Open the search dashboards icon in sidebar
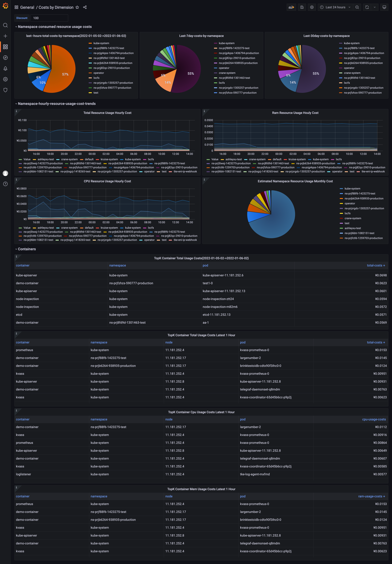This screenshot has height=564, width=392. click(5, 25)
